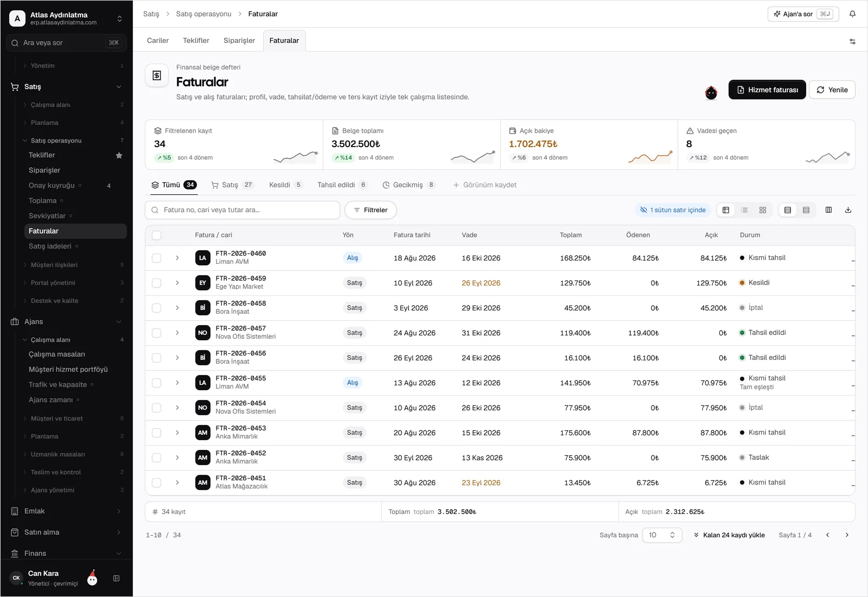This screenshot has height=597, width=868.
Task: Open column settings icon in the table toolbar
Action: pos(828,210)
